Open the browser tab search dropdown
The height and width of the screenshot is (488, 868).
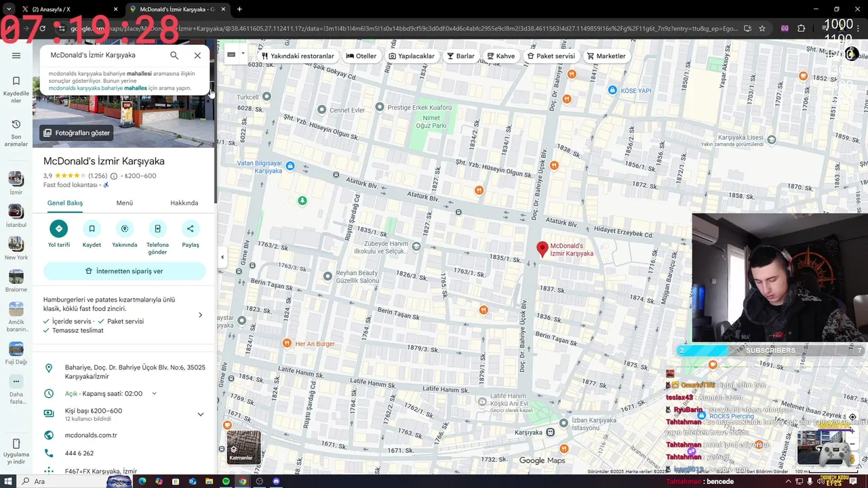click(x=8, y=9)
